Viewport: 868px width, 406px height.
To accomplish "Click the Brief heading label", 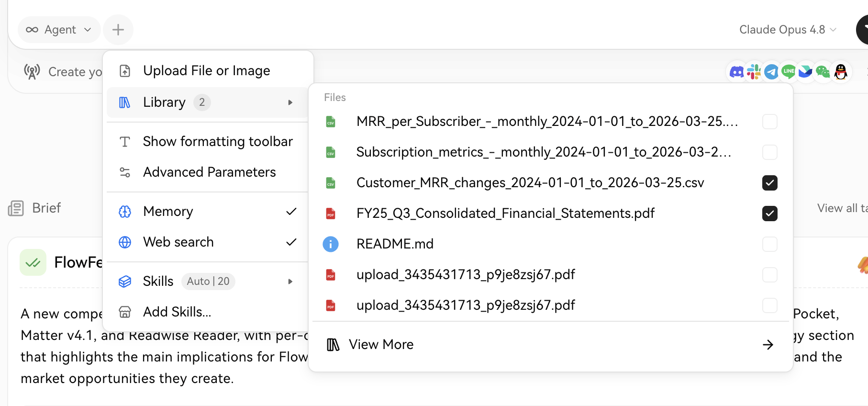I will click(x=46, y=208).
